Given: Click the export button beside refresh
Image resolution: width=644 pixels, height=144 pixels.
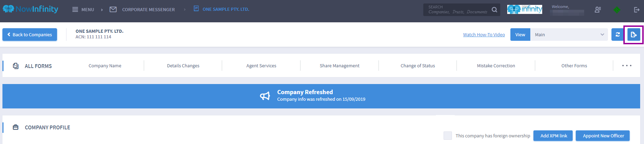Looking at the screenshot, I should [x=634, y=35].
